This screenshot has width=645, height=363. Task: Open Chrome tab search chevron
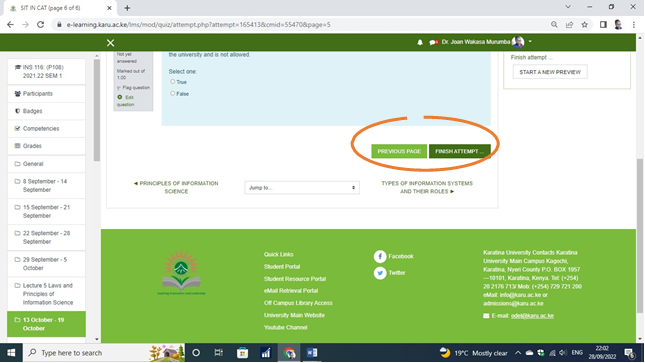568,7
